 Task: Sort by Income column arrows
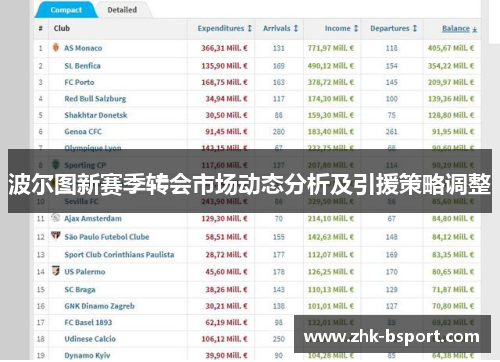coord(356,28)
